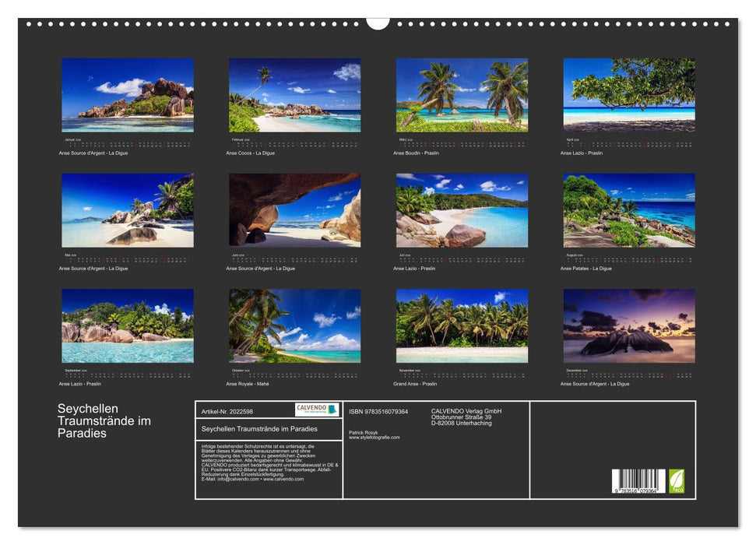The width and height of the screenshot is (756, 545).
Task: Click the Artikel-Nr. 2022598 label
Action: [x=227, y=410]
